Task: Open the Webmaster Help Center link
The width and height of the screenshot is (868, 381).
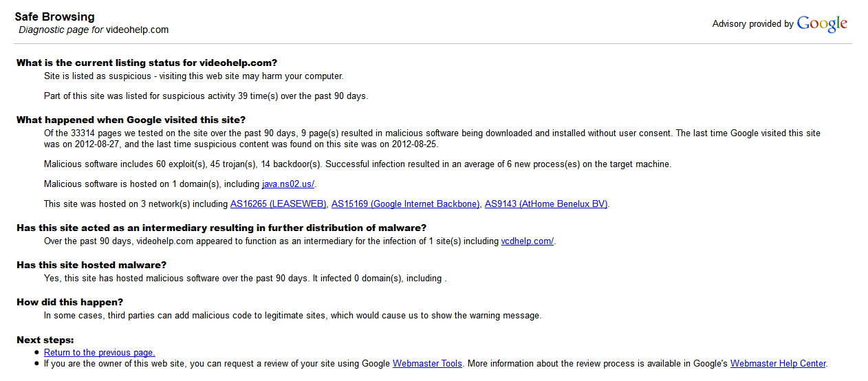Action: [778, 364]
